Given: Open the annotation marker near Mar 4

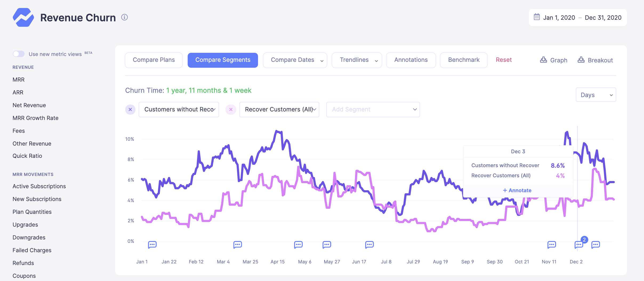Looking at the screenshot, I should pos(238,244).
